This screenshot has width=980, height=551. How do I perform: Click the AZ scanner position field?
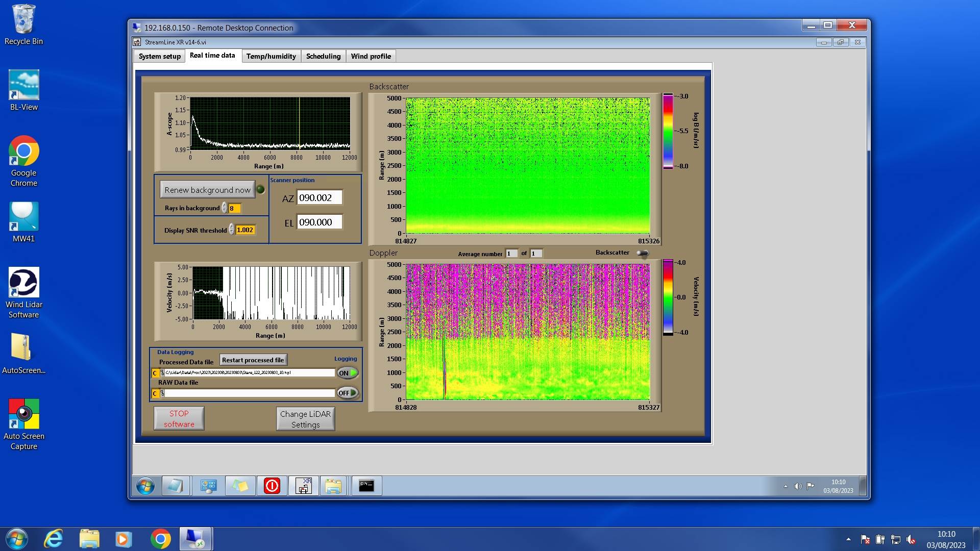pyautogui.click(x=319, y=198)
